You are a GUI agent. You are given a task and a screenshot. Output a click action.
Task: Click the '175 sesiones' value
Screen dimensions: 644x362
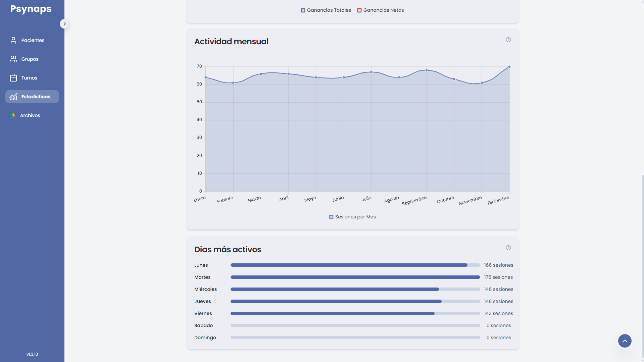click(498, 277)
